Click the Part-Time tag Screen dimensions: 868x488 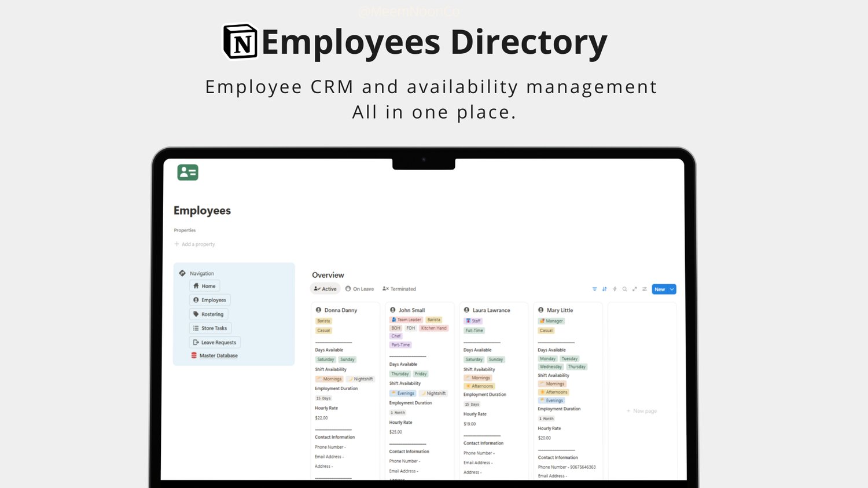[x=400, y=345]
